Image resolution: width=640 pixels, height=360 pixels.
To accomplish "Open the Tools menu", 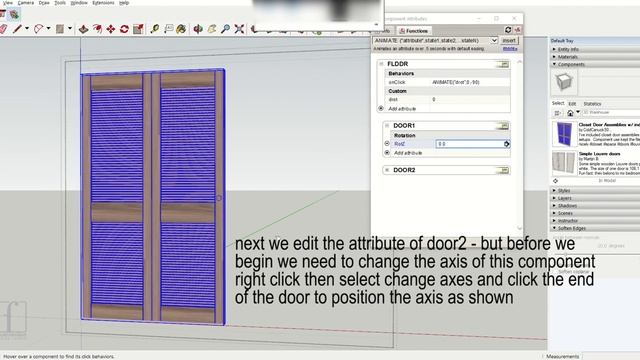I will point(60,3).
